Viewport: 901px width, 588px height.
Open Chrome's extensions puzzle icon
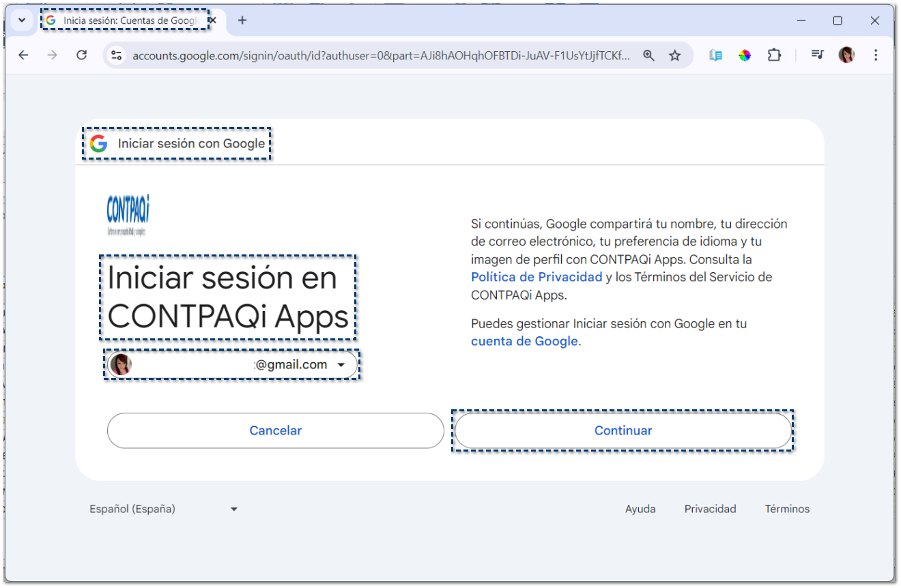(774, 55)
